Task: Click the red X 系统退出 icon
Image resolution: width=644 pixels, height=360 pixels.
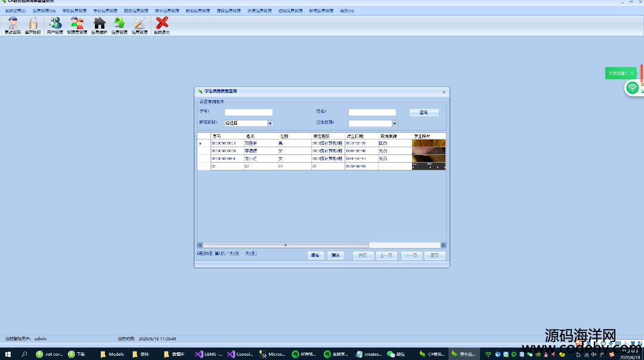Action: (162, 24)
